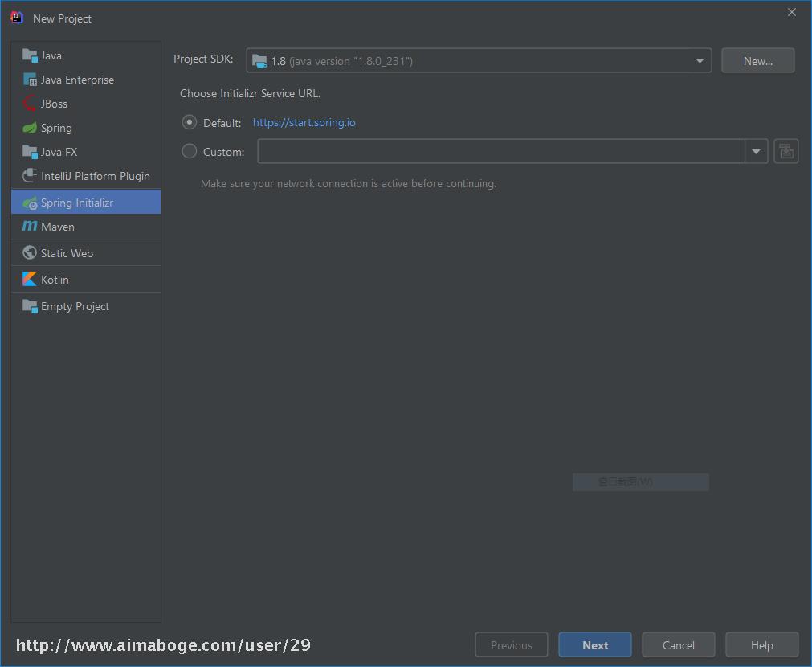Choose Java in the project type list
Viewport: 812px width, 667px height.
pyautogui.click(x=86, y=55)
